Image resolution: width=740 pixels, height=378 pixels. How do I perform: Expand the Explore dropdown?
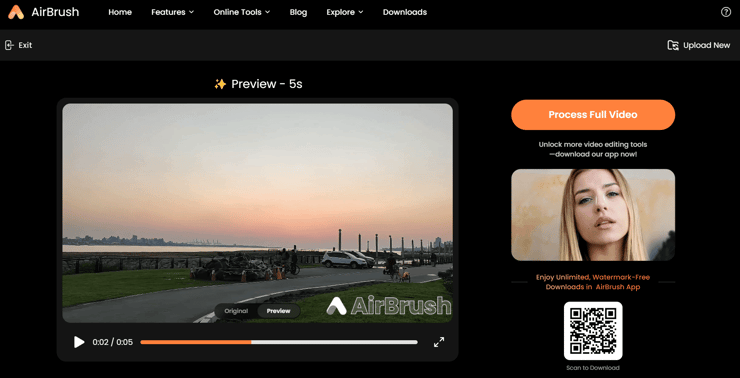(x=345, y=12)
